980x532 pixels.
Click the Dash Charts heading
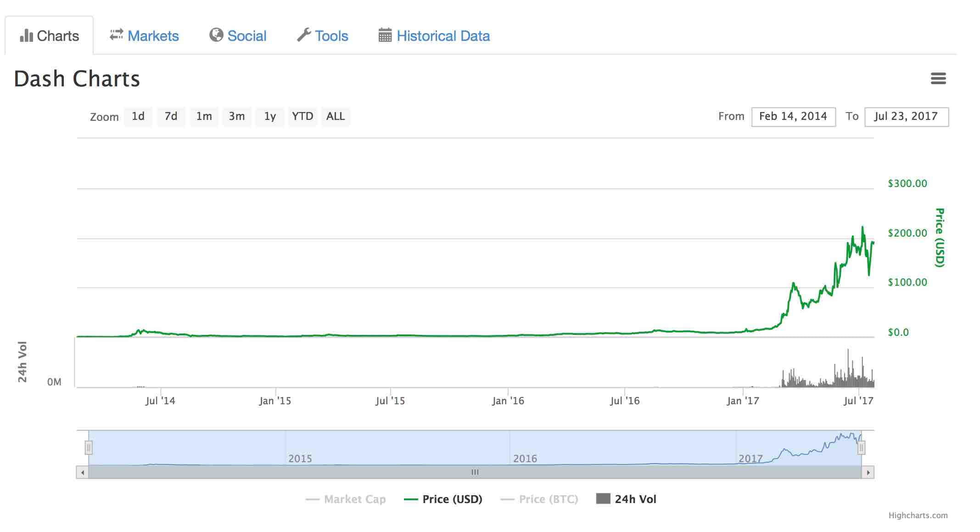(x=77, y=79)
